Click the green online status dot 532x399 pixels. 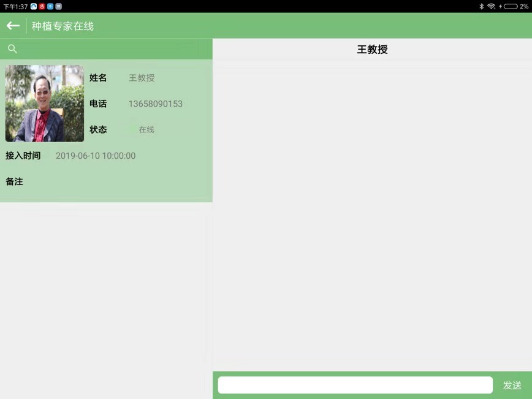pyautogui.click(x=132, y=129)
